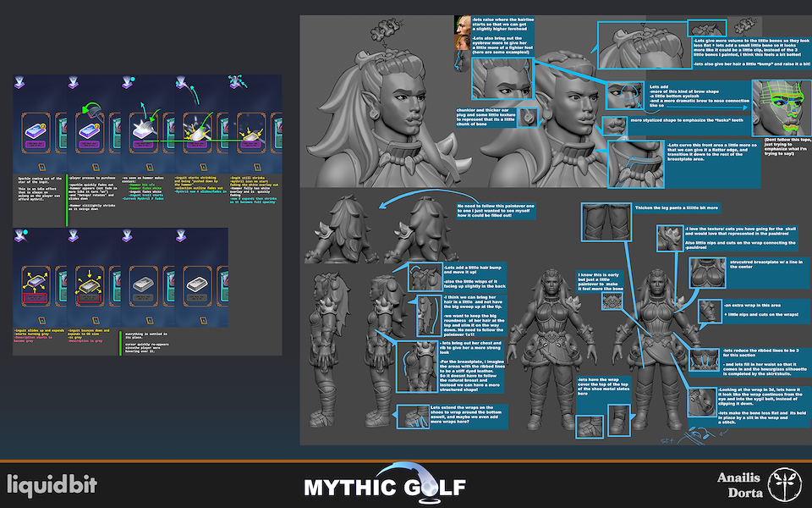812x508 pixels.
Task: Click the "lets bring out her chest and rib" note
Action: (473, 347)
